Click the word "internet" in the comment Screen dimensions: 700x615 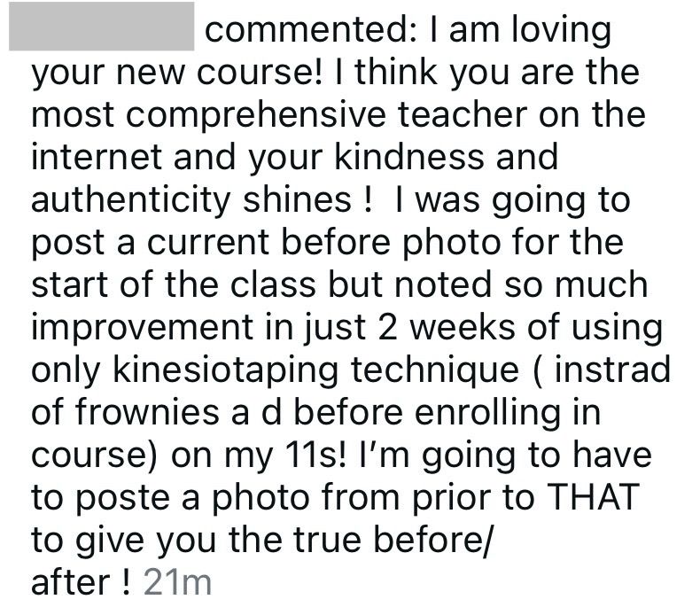pyautogui.click(x=97, y=157)
